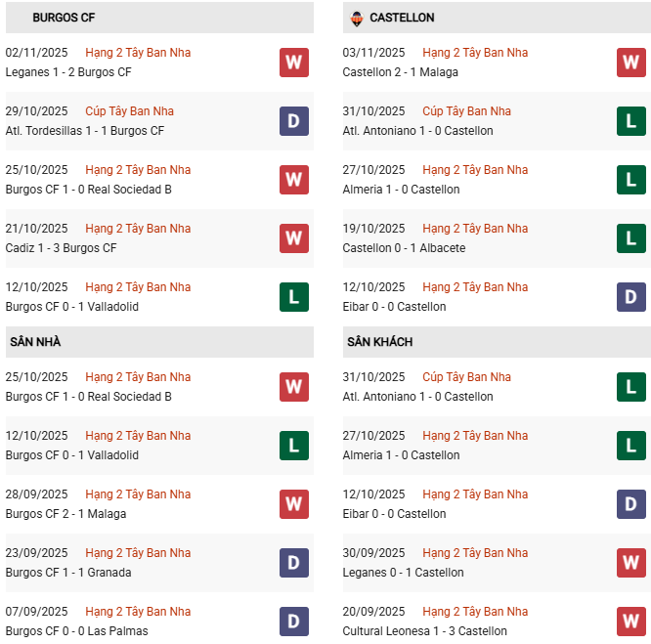Click D badge for Burgos CF 1 - 1 Granada
651x644 pixels.
(293, 563)
